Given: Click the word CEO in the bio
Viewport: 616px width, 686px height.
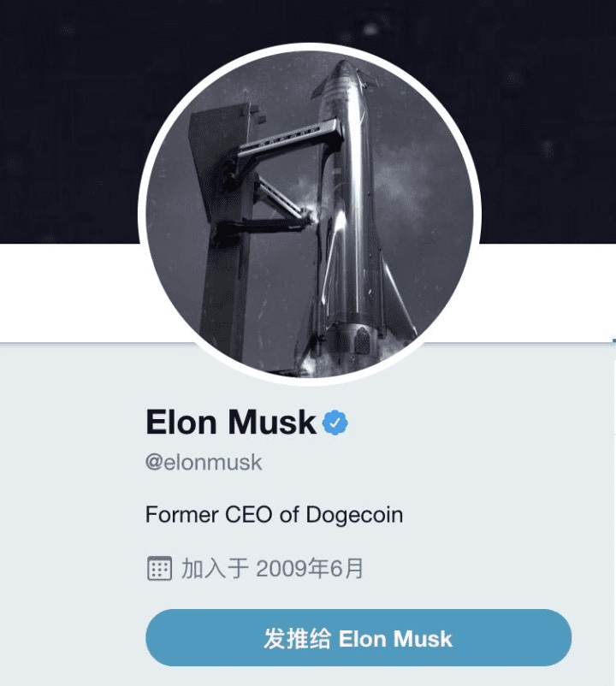Looking at the screenshot, I should coord(248,515).
